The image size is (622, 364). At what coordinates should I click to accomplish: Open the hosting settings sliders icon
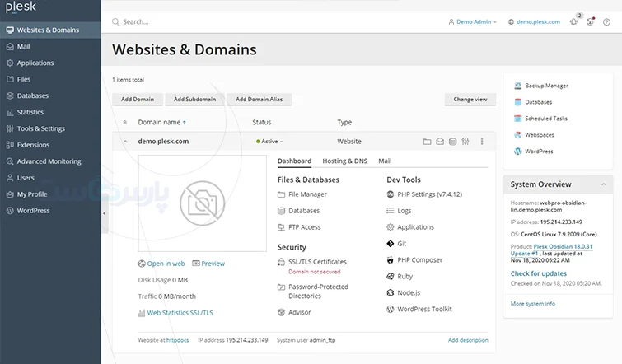tap(465, 142)
